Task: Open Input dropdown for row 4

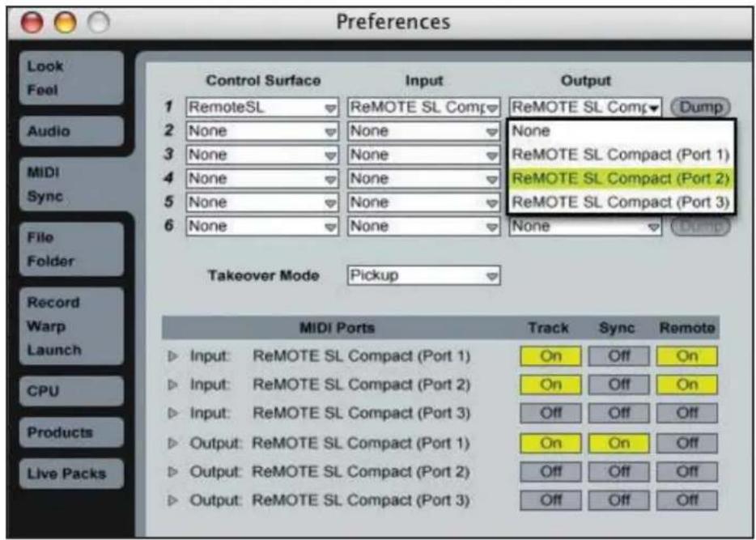Action: tap(424, 178)
